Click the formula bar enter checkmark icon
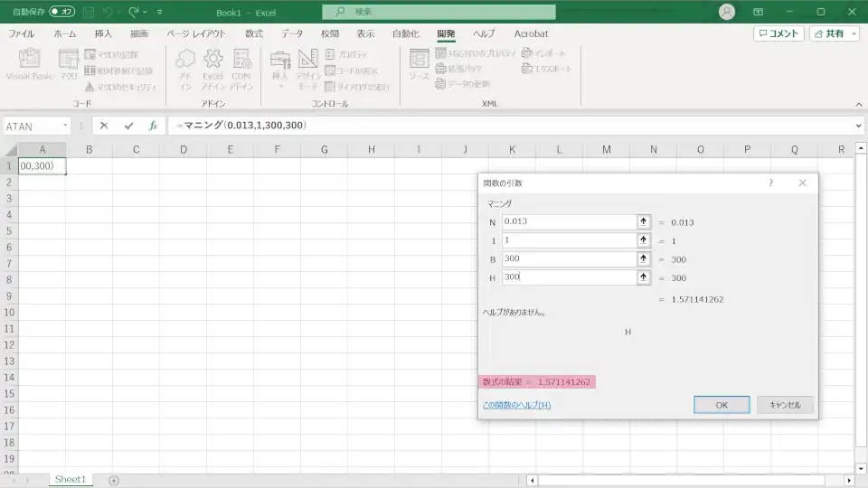This screenshot has height=488, width=868. (128, 126)
